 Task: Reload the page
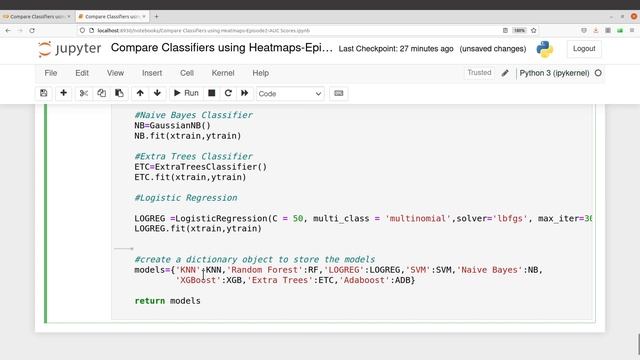pyautogui.click(x=32, y=31)
